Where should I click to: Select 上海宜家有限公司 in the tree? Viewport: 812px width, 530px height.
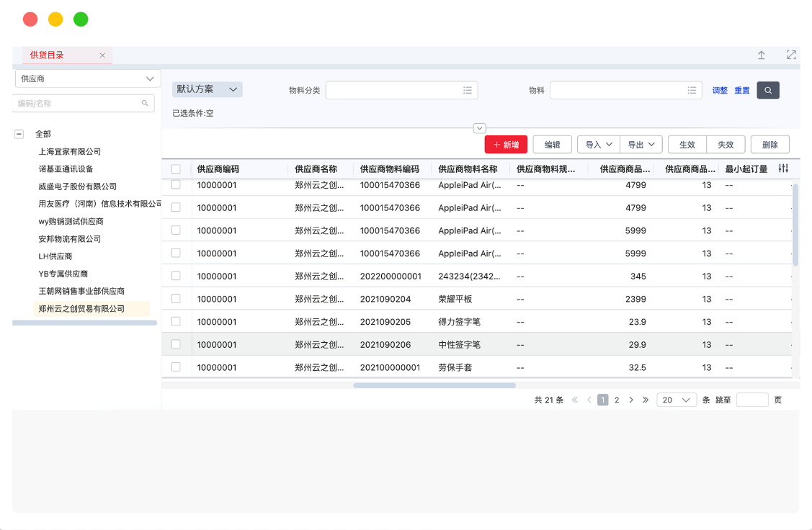70,151
